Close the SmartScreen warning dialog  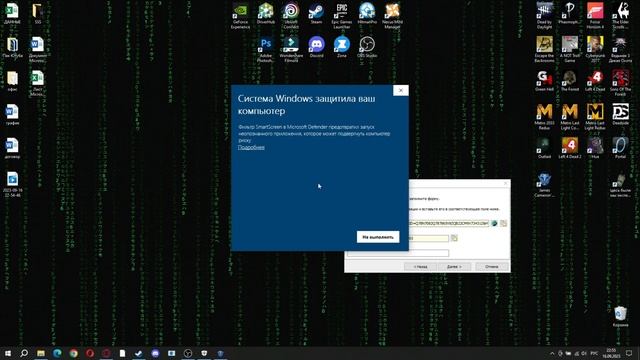[x=400, y=90]
